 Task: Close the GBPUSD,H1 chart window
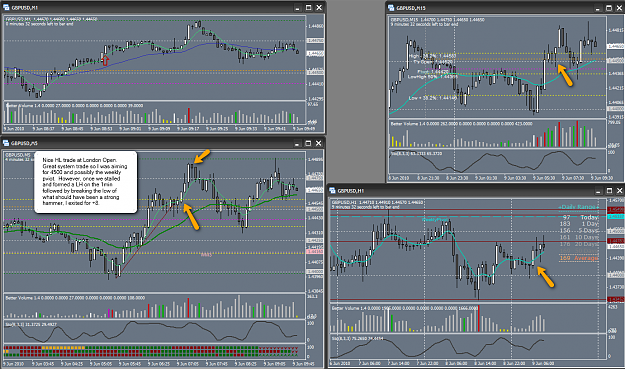point(620,190)
